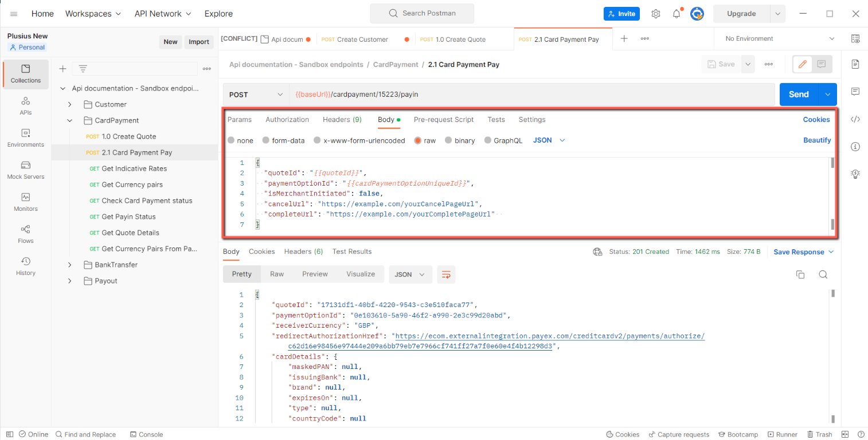Open Mock Servers in the left sidebar

tap(26, 170)
